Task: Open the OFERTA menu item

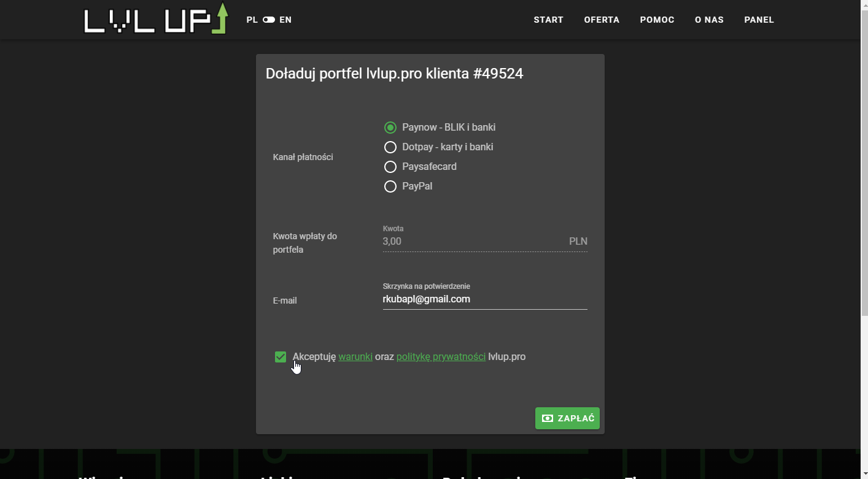Action: (x=602, y=20)
